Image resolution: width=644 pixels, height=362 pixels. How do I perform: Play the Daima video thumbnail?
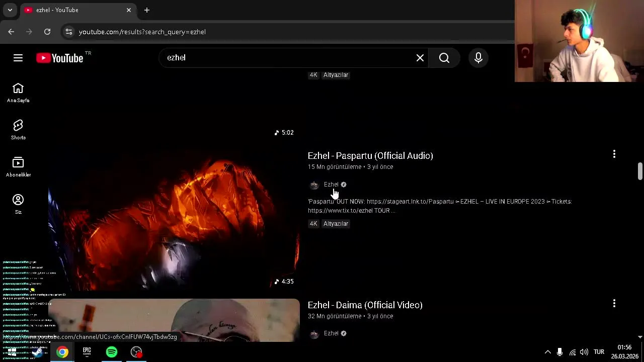pyautogui.click(x=174, y=320)
